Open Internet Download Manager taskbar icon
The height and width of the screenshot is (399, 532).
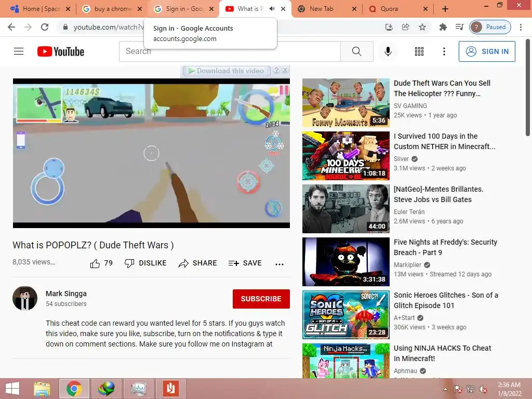106,389
